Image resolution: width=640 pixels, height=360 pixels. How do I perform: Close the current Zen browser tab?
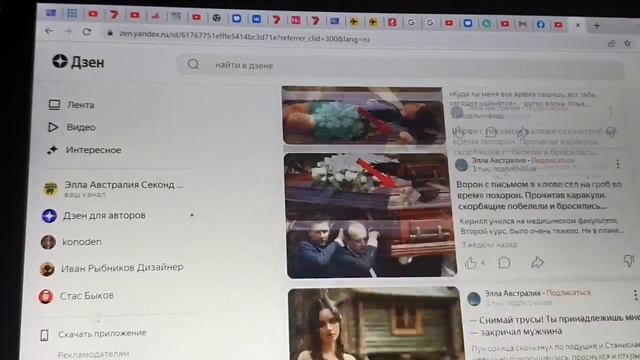coord(578,25)
